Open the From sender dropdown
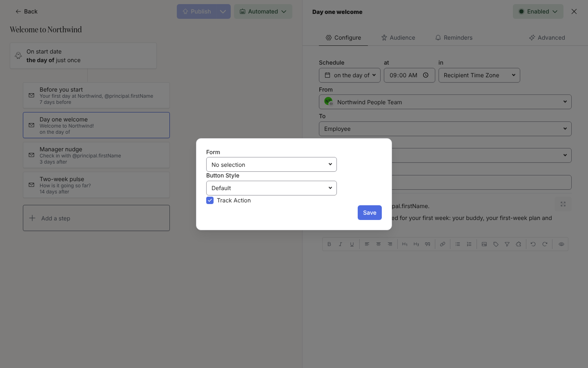 445,102
